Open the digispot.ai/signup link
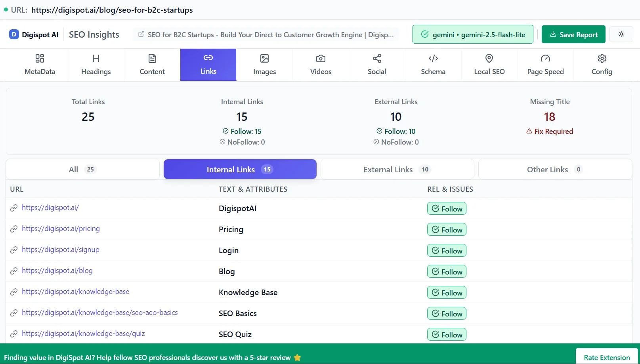This screenshot has height=364, width=640. pos(61,250)
